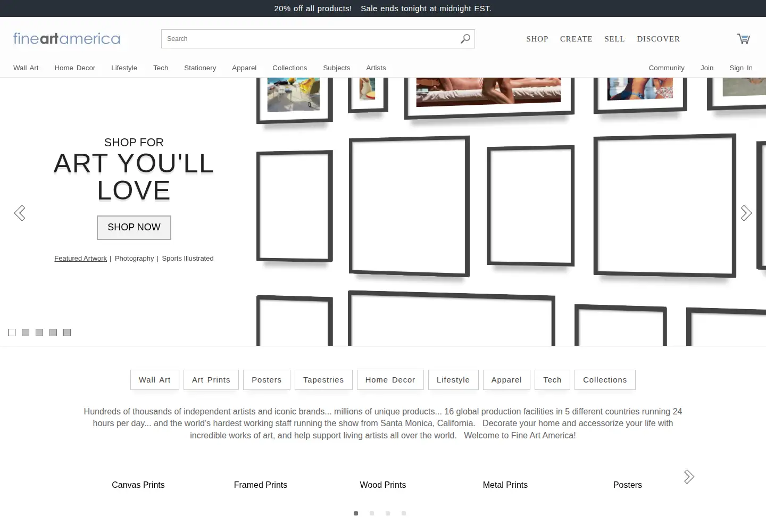Open the Sports Illustrated link
Image resolution: width=766 pixels, height=532 pixels.
click(x=188, y=259)
